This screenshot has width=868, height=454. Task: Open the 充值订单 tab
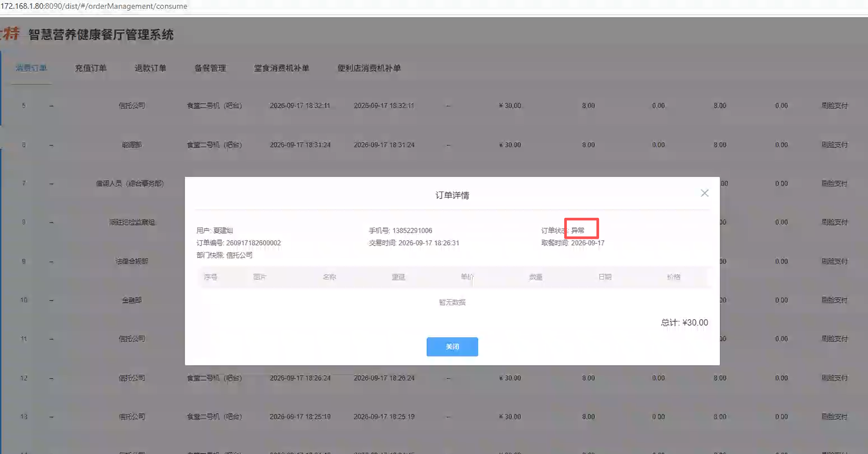tap(90, 68)
